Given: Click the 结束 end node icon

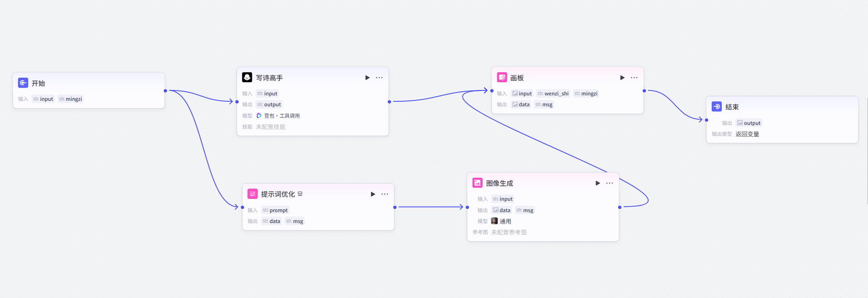Looking at the screenshot, I should [x=716, y=107].
